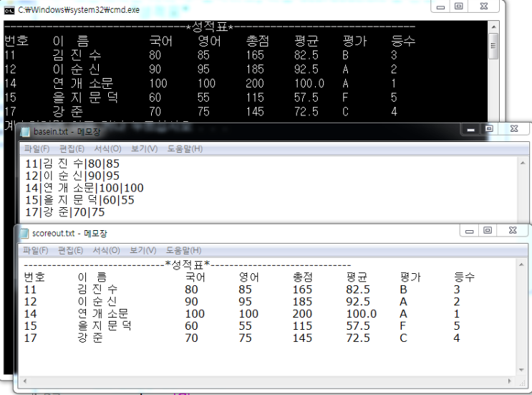Click the *성적표* title in cmd window
Viewport: 532px width, 395px height.
(x=210, y=27)
